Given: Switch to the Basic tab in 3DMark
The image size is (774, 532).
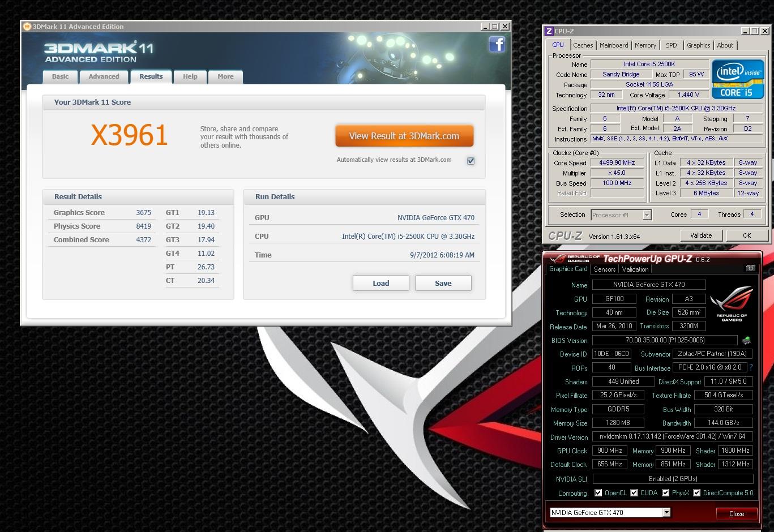Looking at the screenshot, I should coord(61,76).
